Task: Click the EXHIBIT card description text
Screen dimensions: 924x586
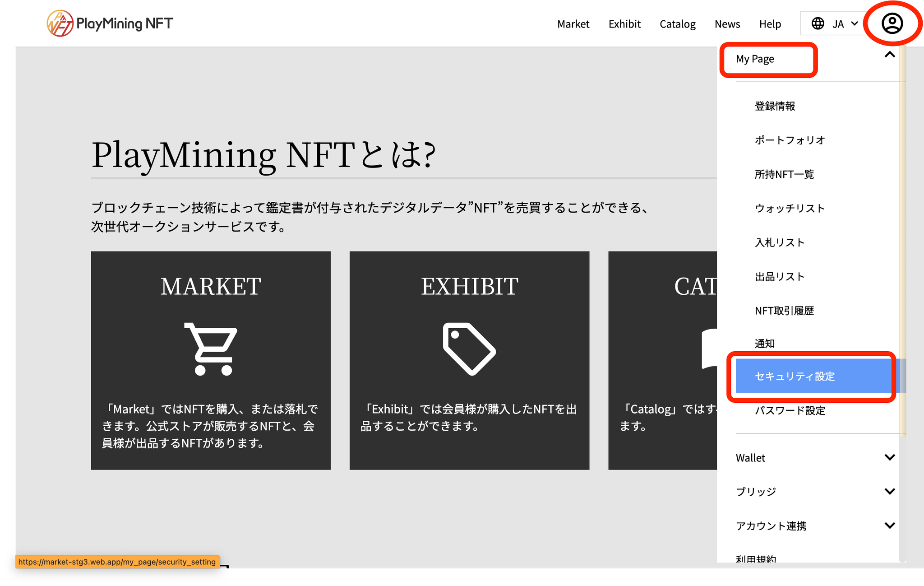Action: point(469,418)
